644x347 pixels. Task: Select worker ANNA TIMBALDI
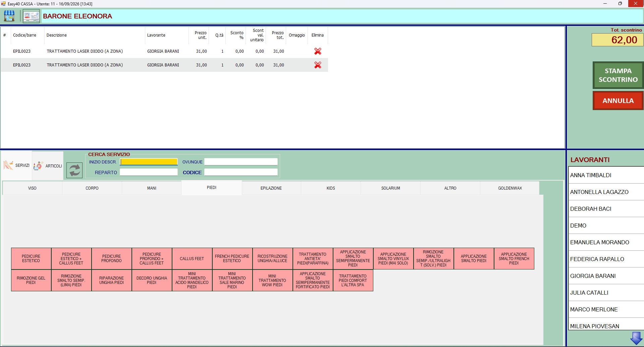click(606, 175)
